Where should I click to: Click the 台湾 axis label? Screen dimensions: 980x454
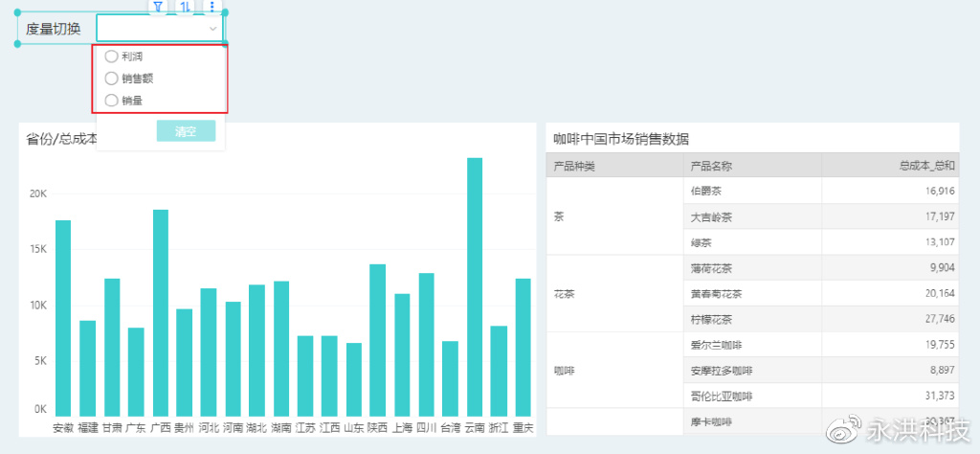(x=451, y=428)
